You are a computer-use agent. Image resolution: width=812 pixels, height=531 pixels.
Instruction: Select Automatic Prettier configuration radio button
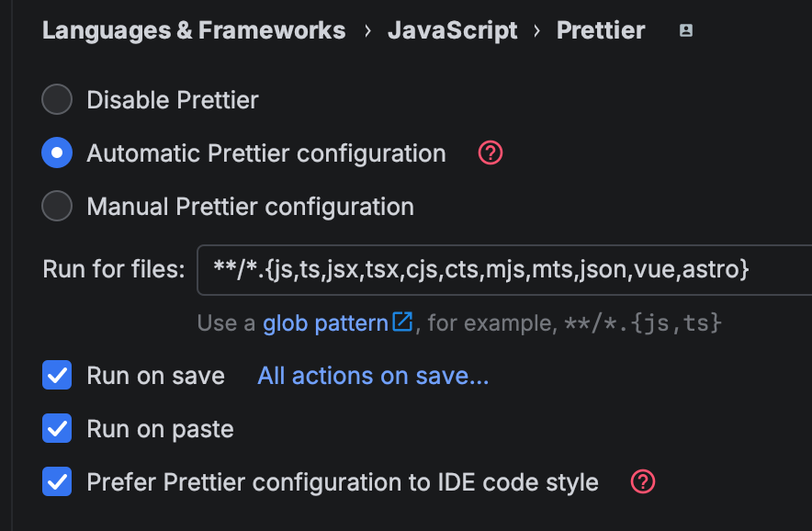point(57,153)
